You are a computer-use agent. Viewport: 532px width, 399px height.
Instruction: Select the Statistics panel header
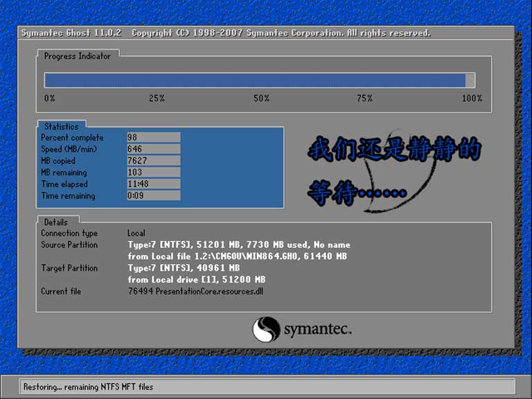(61, 127)
